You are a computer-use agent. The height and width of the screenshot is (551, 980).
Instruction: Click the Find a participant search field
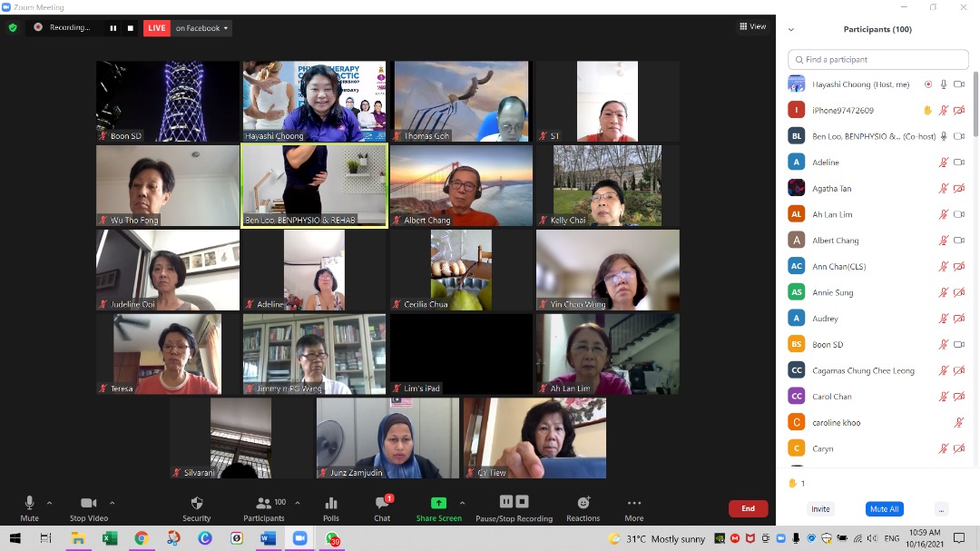878,60
